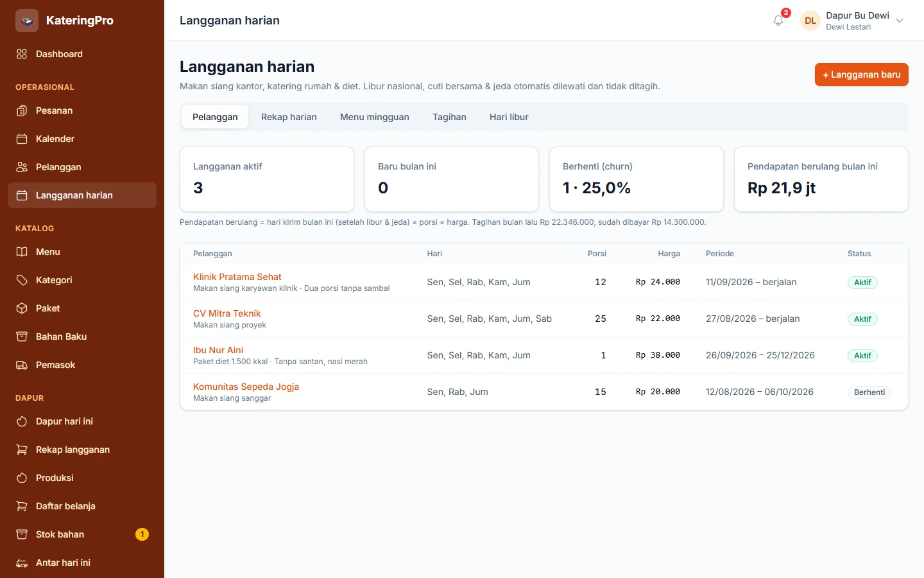The image size is (924, 578).
Task: Expand the Dapur Bu Dewi account chevron
Action: [900, 21]
